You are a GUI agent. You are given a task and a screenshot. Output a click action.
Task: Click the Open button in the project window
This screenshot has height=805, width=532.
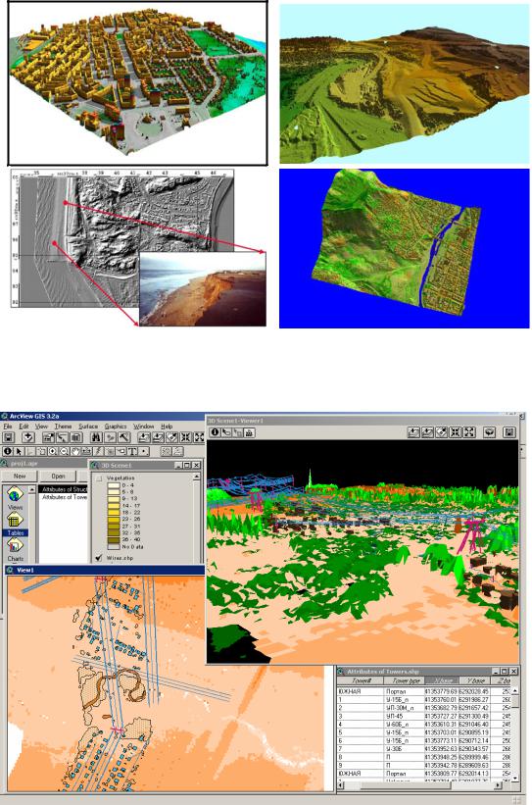(58, 476)
